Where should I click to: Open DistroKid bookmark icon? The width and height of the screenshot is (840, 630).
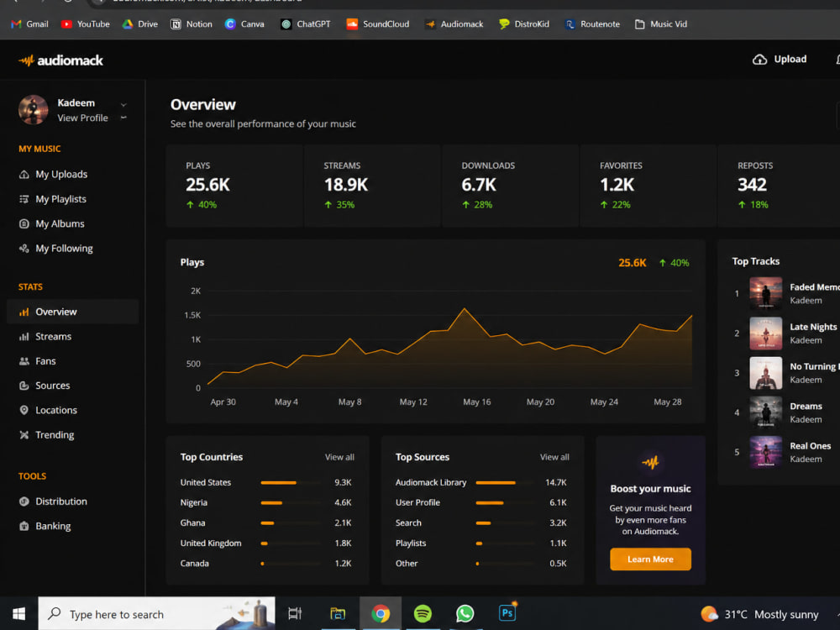[504, 24]
